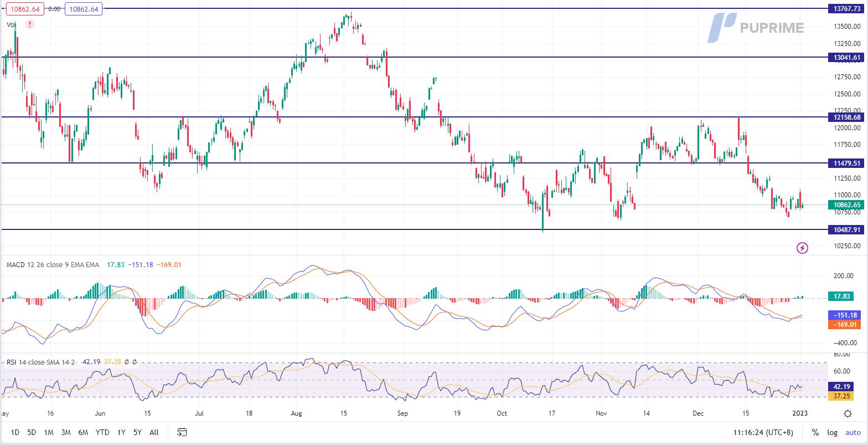Toggle percent scale mode
The image size is (868, 445).
[815, 432]
